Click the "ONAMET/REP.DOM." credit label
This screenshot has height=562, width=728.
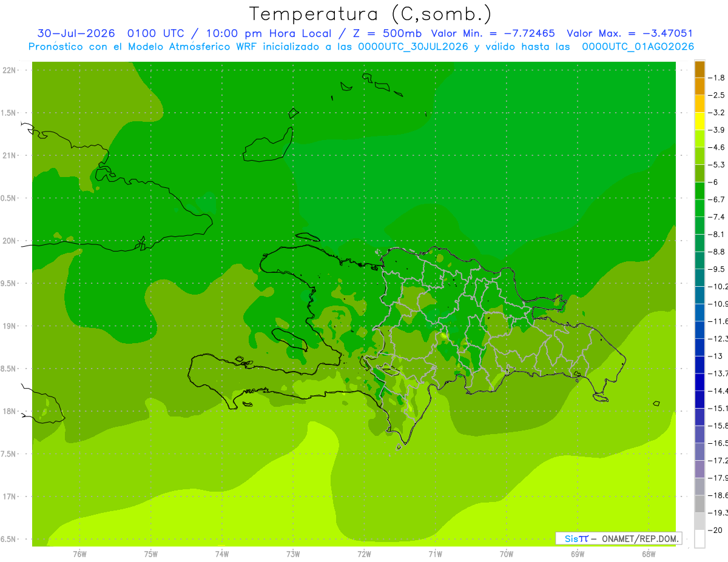pos(641,538)
